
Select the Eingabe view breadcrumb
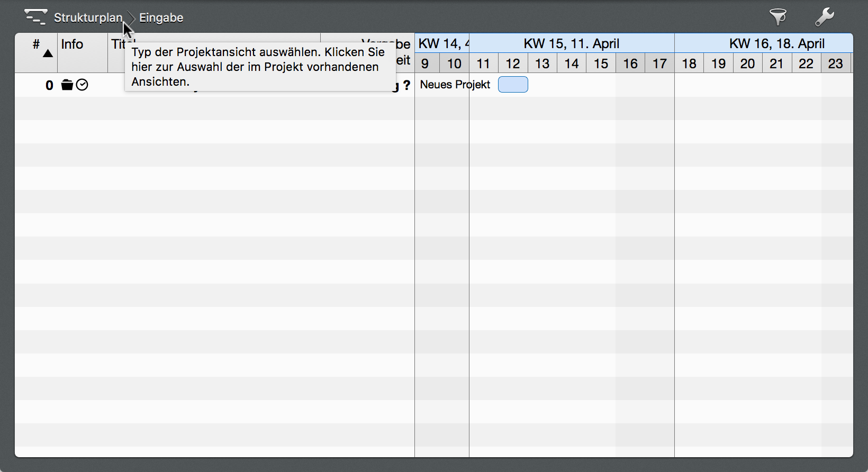161,17
